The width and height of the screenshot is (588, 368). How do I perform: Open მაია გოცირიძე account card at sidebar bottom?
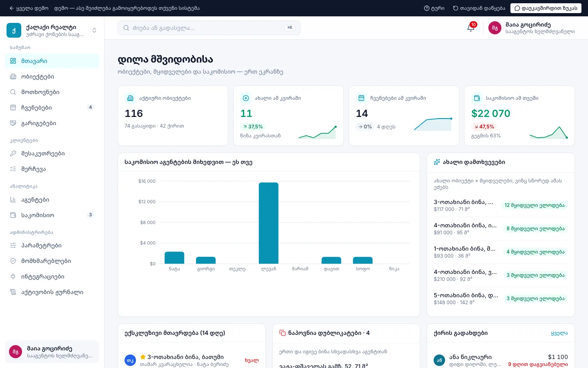tap(52, 352)
